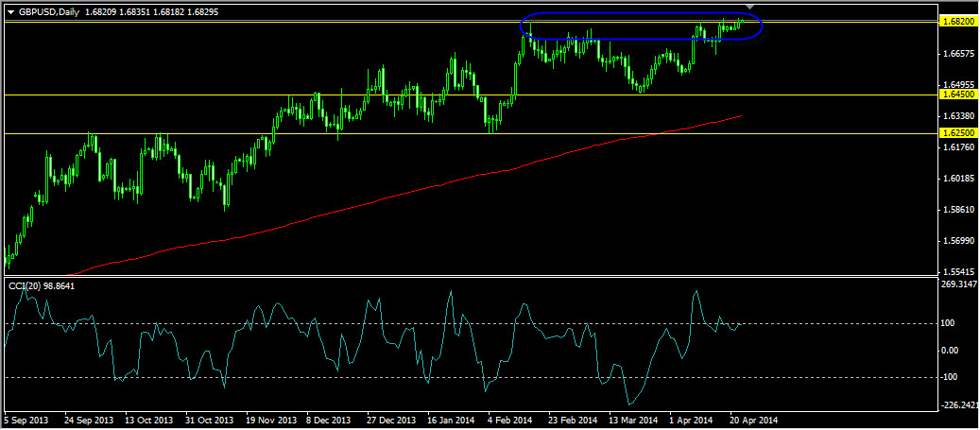This screenshot has width=980, height=430.
Task: Click the 27 Dec 2013 date label
Action: pyautogui.click(x=391, y=420)
